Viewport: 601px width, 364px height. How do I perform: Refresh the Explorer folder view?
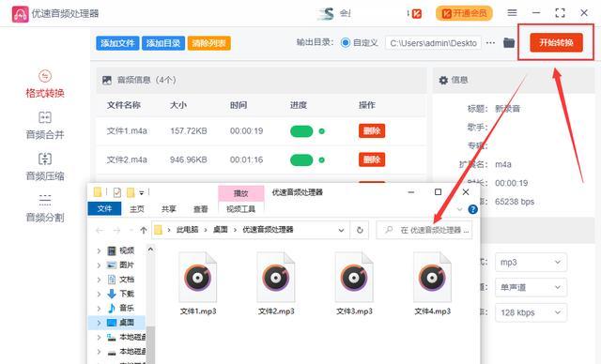click(360, 230)
